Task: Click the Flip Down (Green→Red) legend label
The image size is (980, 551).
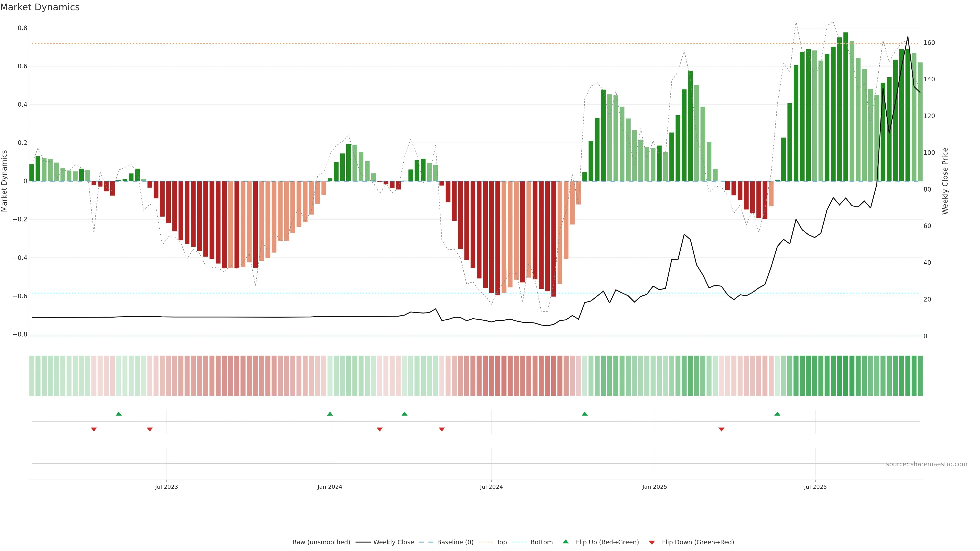Action: [698, 542]
